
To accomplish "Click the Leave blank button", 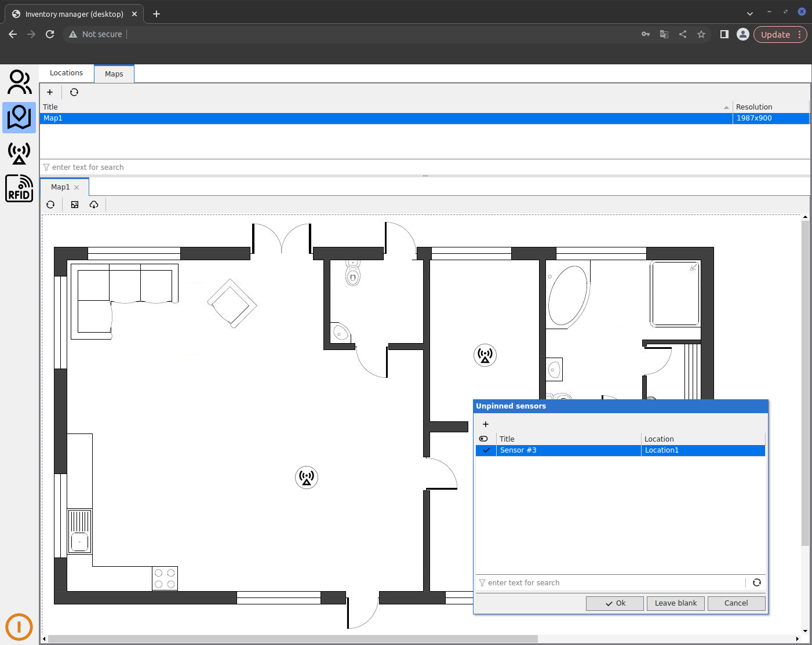I will tap(676, 603).
